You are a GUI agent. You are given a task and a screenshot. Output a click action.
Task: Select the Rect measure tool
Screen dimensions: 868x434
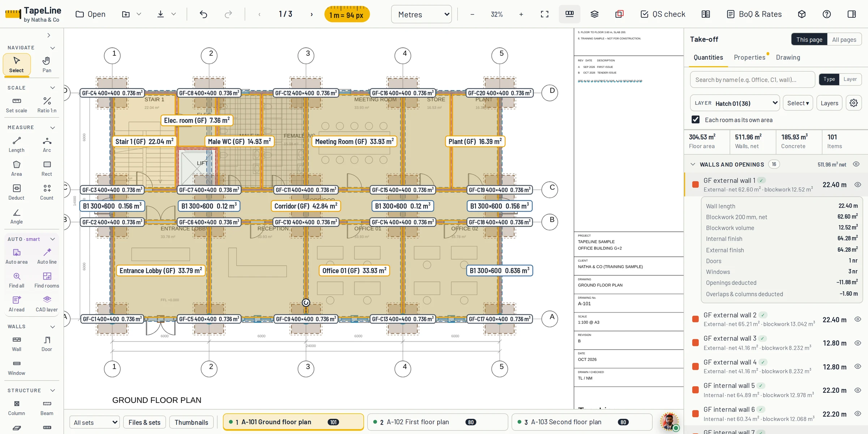tap(47, 169)
